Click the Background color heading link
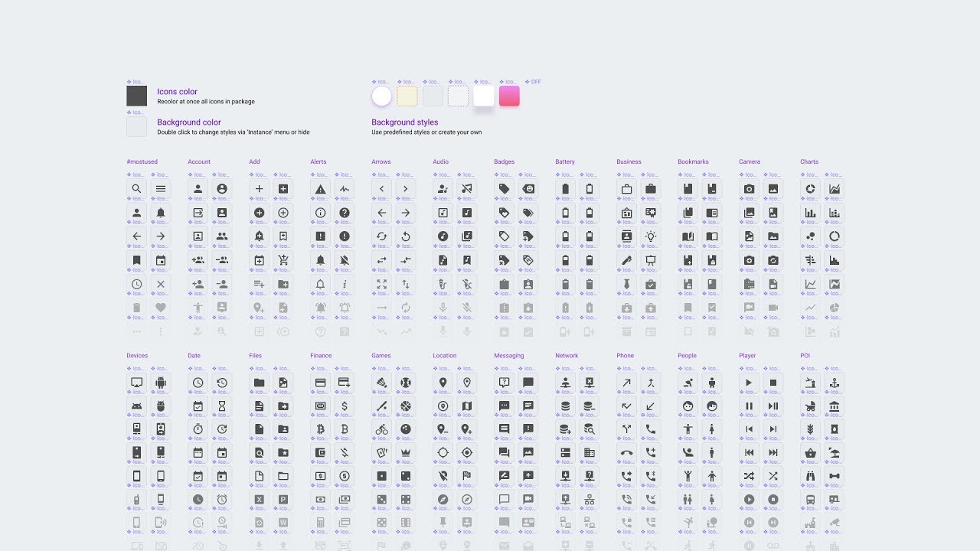The height and width of the screenshot is (551, 980). coord(189,122)
